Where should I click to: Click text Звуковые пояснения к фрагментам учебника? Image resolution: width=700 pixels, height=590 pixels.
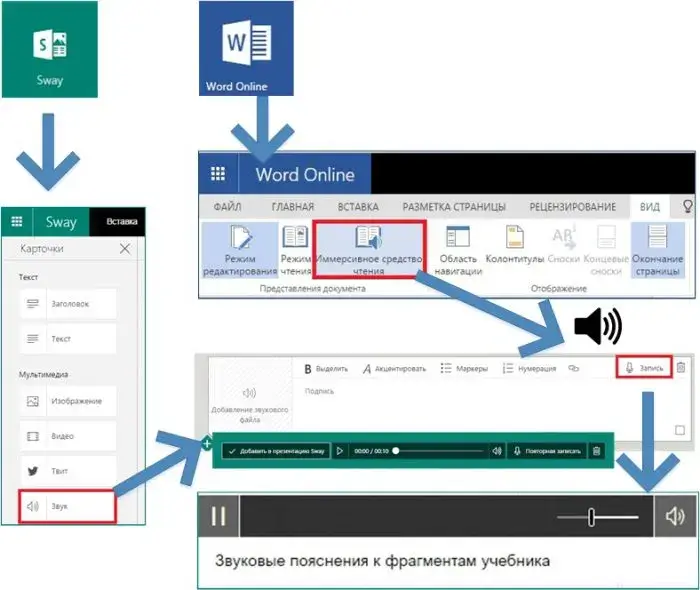[x=383, y=561]
